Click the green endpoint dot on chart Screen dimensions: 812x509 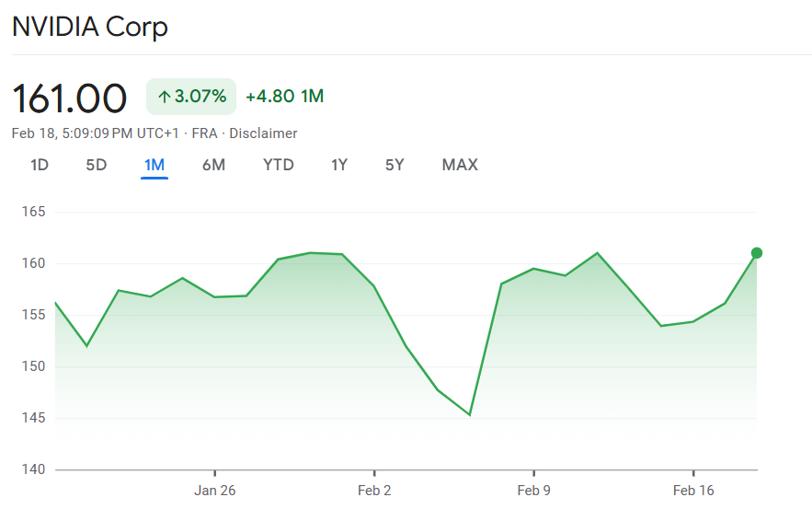(x=757, y=253)
